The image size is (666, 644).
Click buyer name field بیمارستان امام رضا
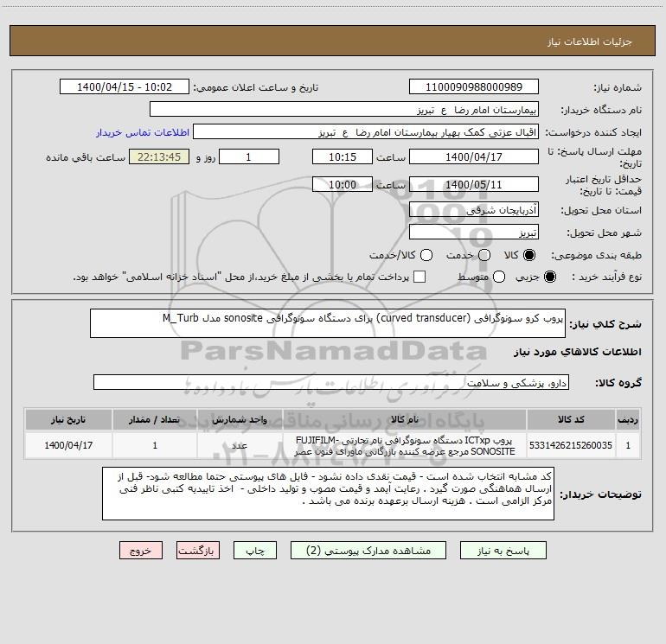344,109
